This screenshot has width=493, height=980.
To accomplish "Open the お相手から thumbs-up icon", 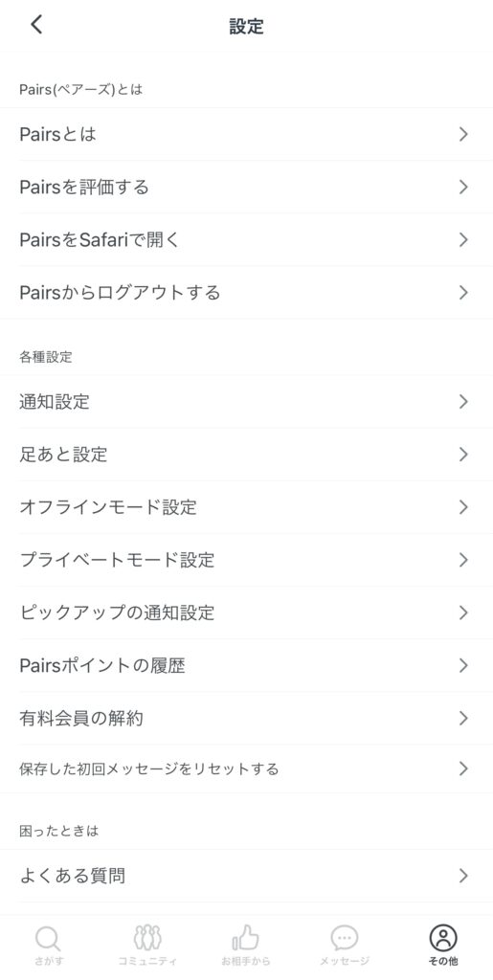I will [246, 938].
